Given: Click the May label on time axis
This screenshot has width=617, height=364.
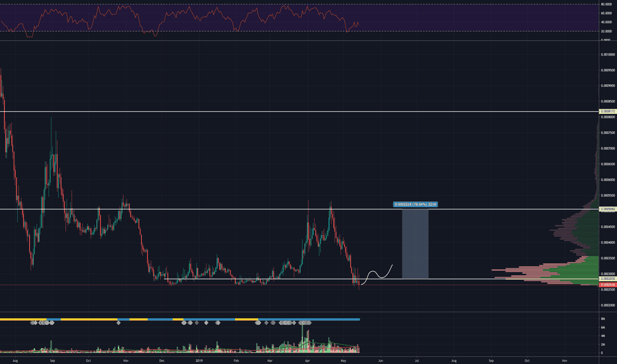Looking at the screenshot, I should [344, 361].
